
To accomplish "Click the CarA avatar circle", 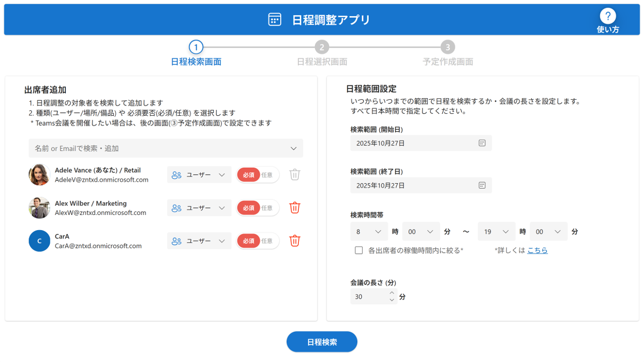I will [x=39, y=241].
